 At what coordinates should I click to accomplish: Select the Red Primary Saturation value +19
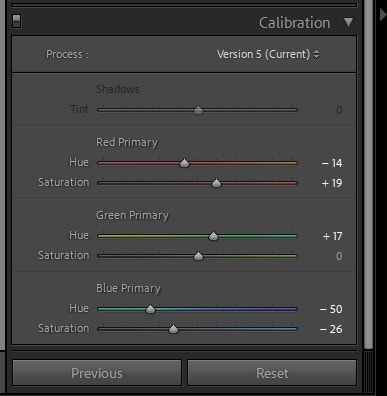(332, 183)
